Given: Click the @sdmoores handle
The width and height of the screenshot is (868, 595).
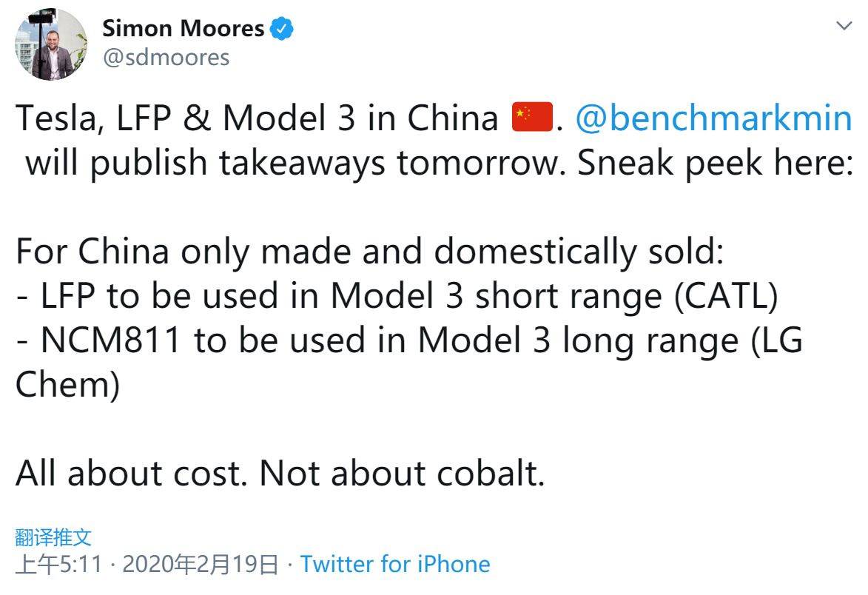Looking at the screenshot, I should pyautogui.click(x=166, y=57).
